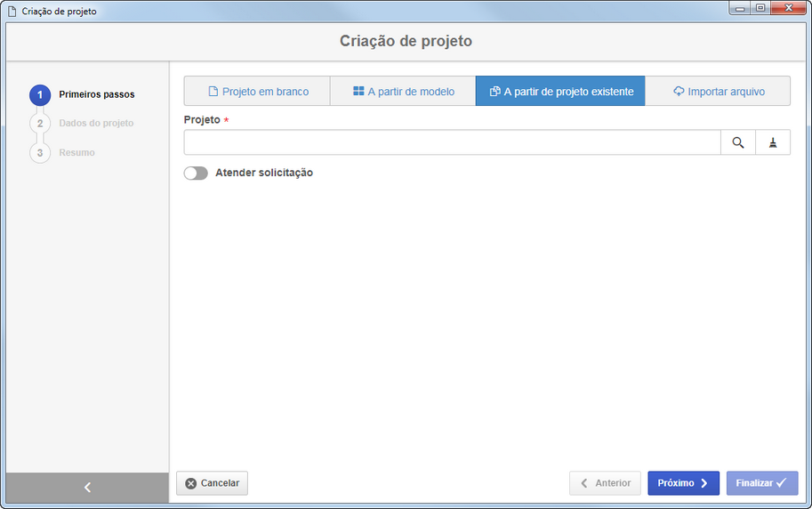Click inside the Projeto input field
Image resolution: width=812 pixels, height=509 pixels.
(x=452, y=142)
